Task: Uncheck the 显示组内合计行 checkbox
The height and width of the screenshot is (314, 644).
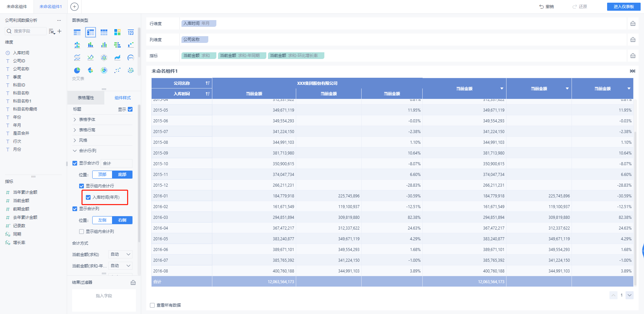Action: (x=82, y=186)
